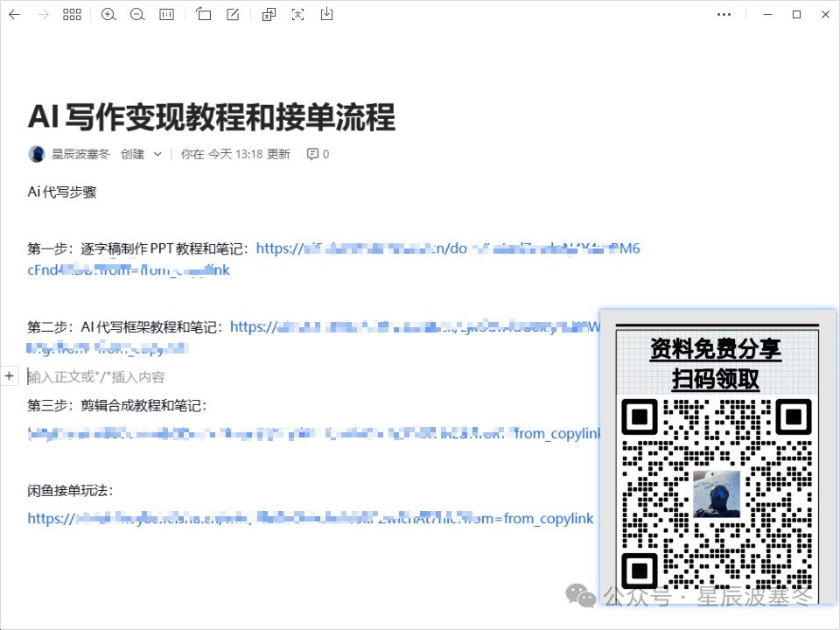Click the 资料免费分享 heading on the QR card

pyautogui.click(x=716, y=349)
